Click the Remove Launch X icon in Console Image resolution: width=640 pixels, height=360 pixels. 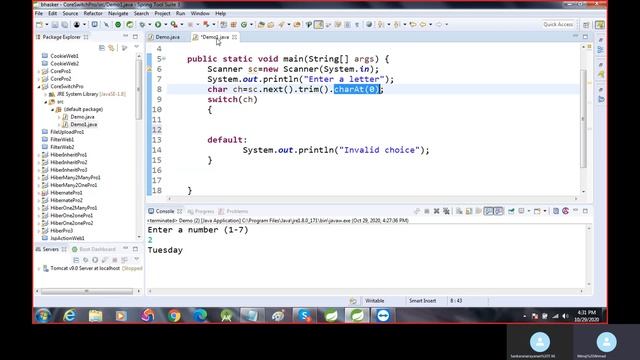[x=436, y=211]
